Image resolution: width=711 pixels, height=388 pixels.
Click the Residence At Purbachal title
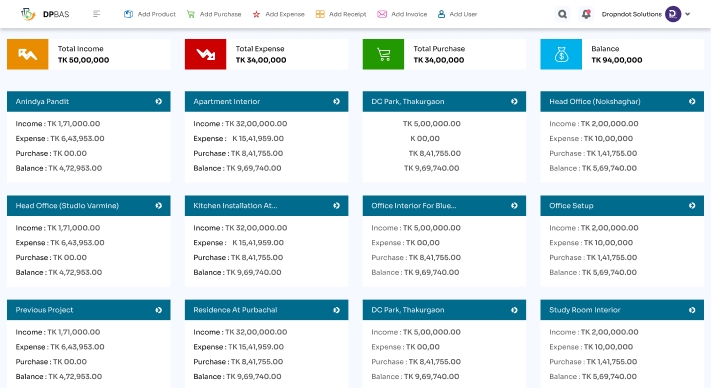pyautogui.click(x=235, y=310)
